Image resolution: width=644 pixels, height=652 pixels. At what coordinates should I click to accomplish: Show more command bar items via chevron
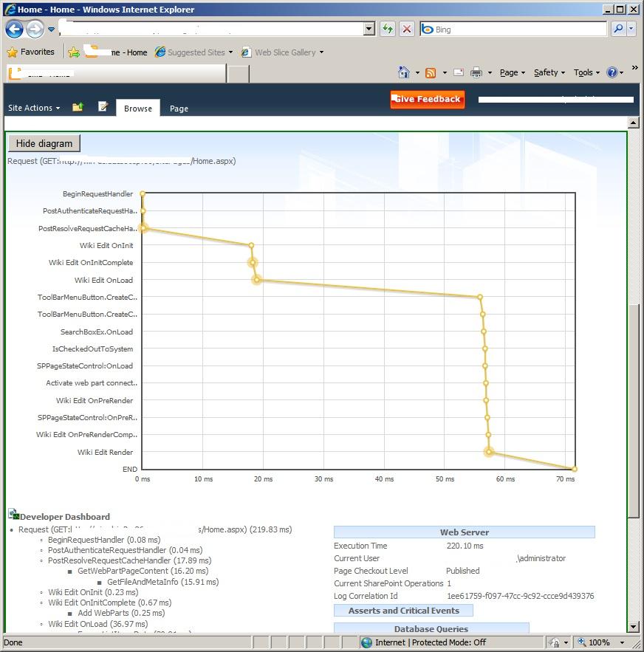634,67
